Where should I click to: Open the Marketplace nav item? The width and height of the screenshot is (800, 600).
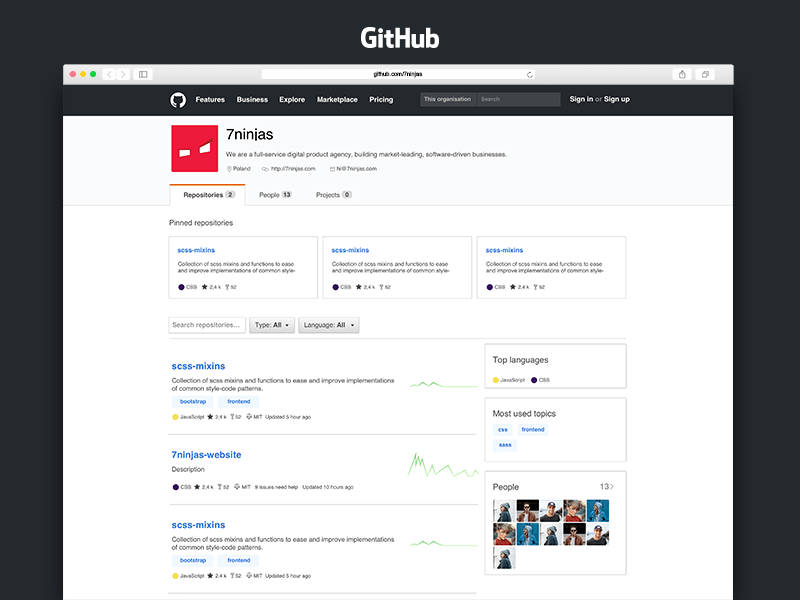337,99
